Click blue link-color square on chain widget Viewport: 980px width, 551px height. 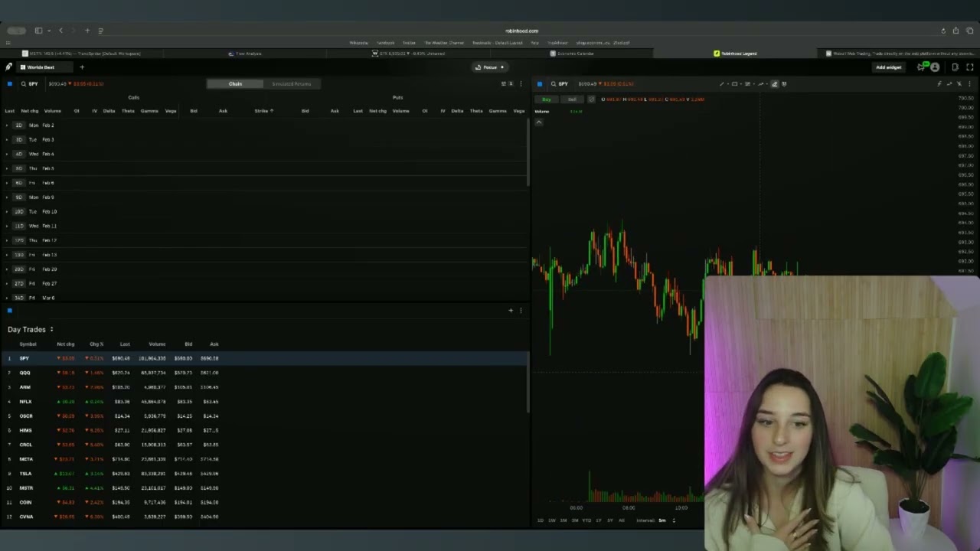pos(9,84)
